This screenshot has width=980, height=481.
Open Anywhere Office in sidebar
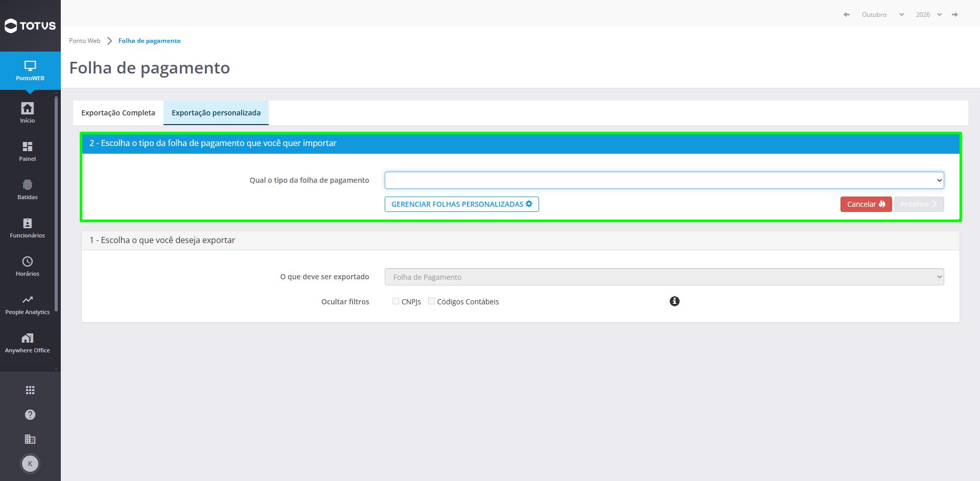(x=28, y=343)
